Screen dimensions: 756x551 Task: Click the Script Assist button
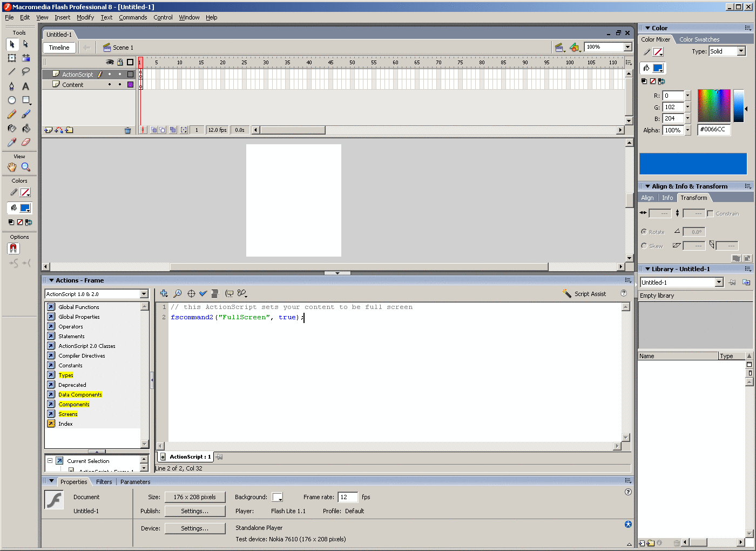point(584,294)
